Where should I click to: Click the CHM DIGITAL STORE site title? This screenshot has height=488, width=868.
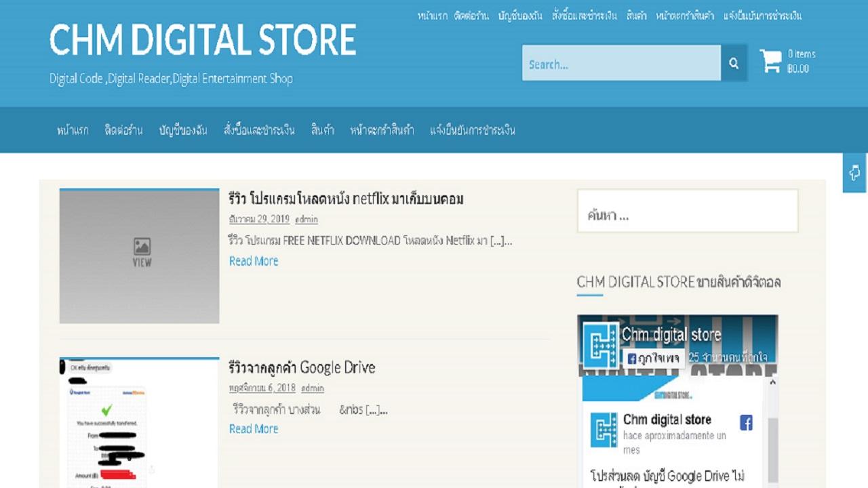(x=203, y=39)
